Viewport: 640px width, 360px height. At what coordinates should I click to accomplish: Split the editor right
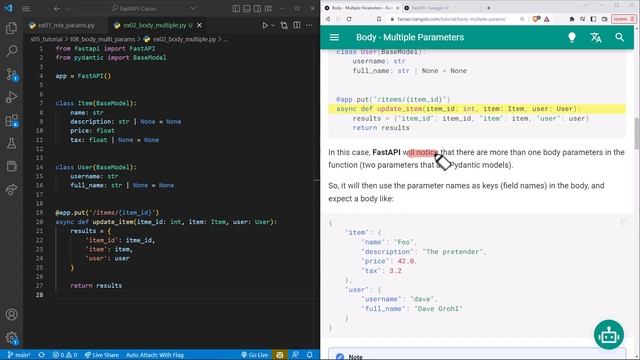pyautogui.click(x=297, y=25)
